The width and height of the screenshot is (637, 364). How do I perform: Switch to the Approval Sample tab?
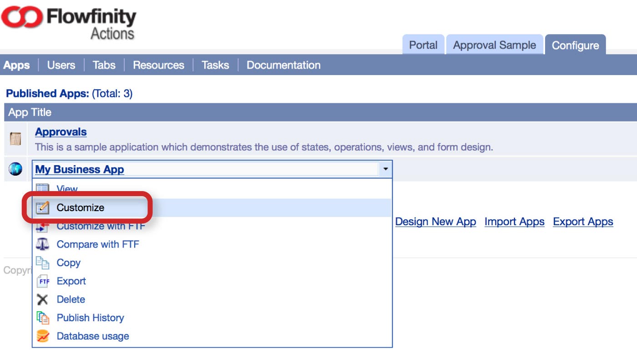coord(495,45)
